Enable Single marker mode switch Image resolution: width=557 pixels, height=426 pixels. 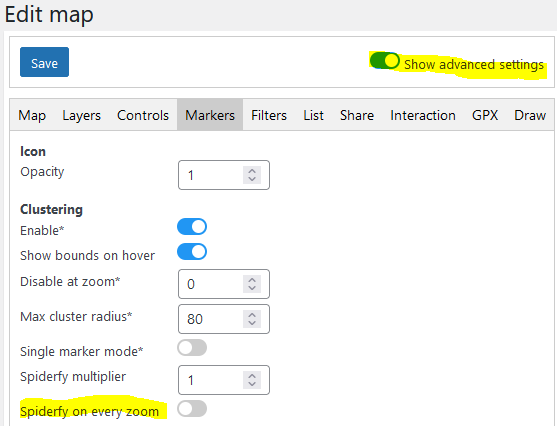coord(192,347)
